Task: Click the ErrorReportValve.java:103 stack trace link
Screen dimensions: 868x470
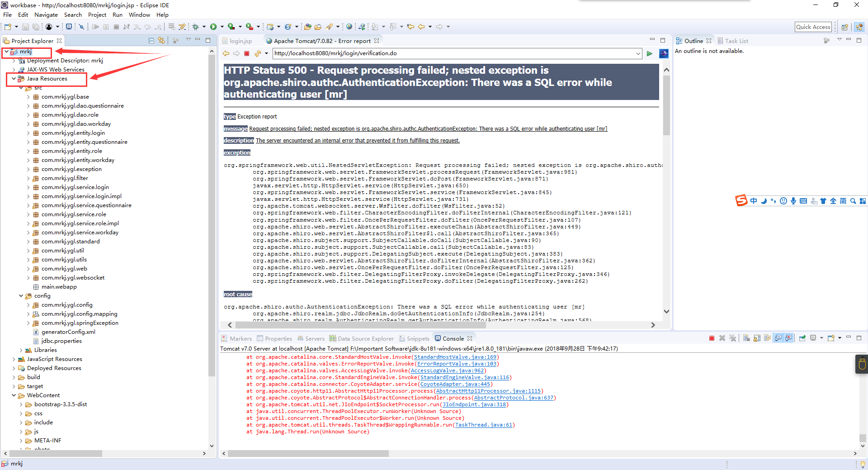Action: click(x=457, y=364)
